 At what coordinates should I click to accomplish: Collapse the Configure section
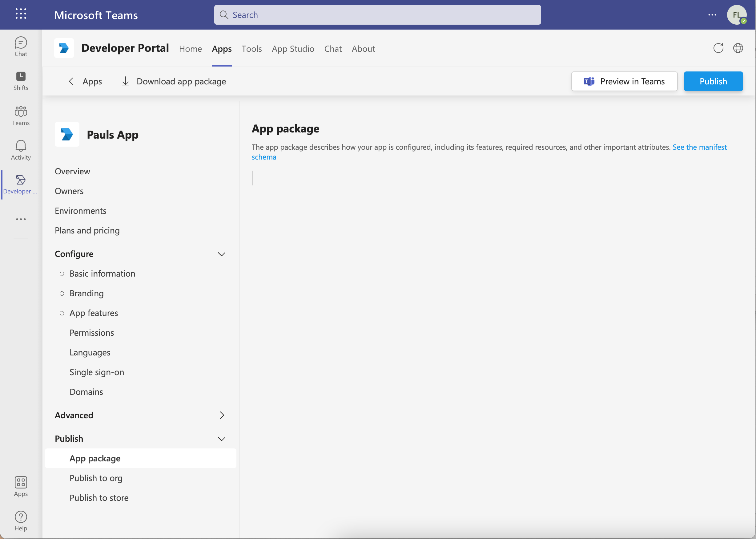[x=222, y=254]
